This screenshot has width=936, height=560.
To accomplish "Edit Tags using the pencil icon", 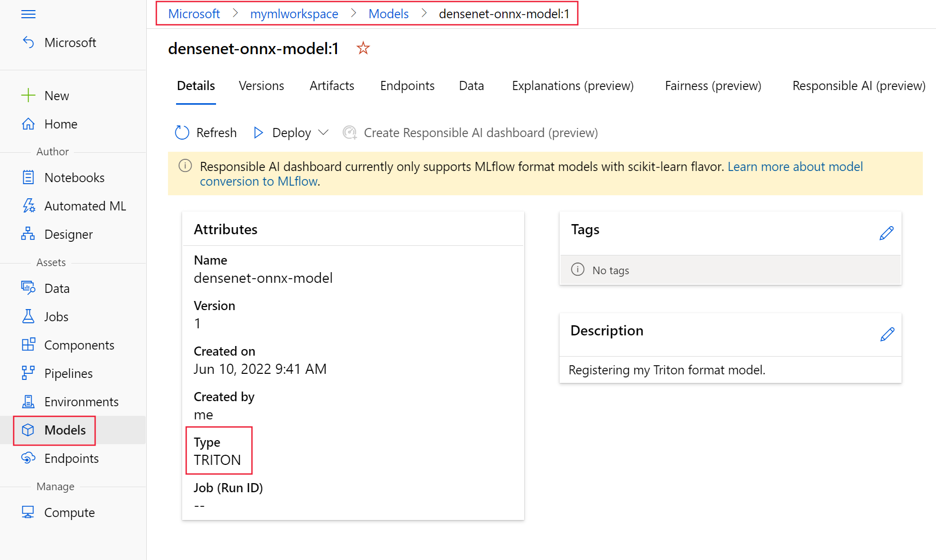I will click(x=886, y=233).
